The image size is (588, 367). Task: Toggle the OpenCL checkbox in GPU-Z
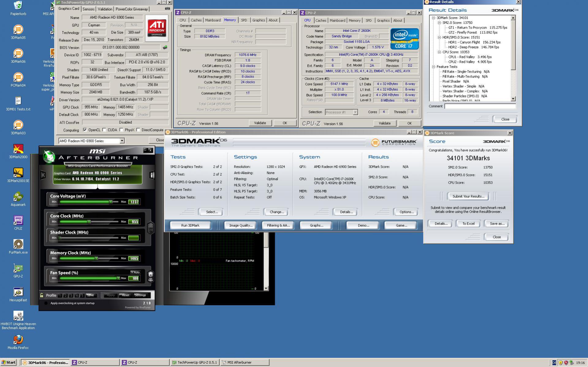point(85,130)
